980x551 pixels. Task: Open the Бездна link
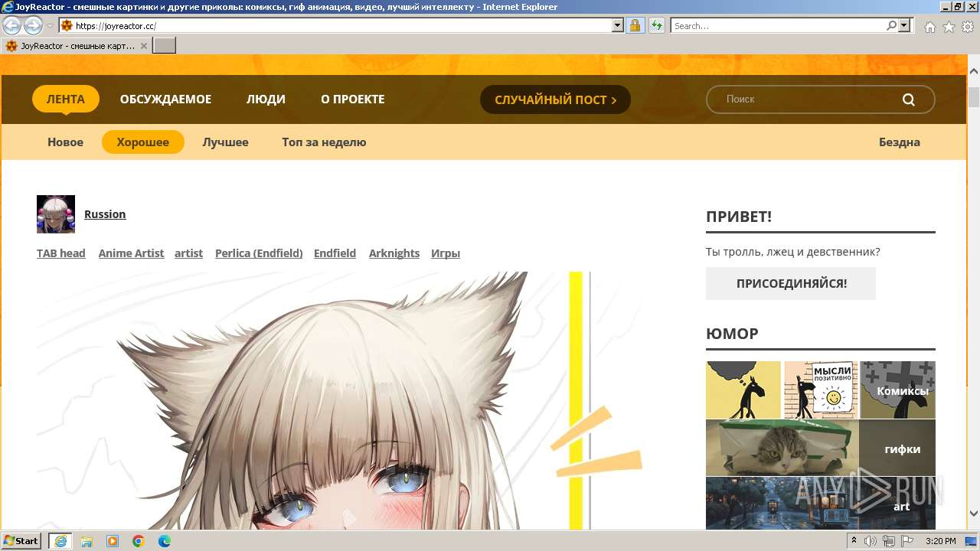coord(899,142)
